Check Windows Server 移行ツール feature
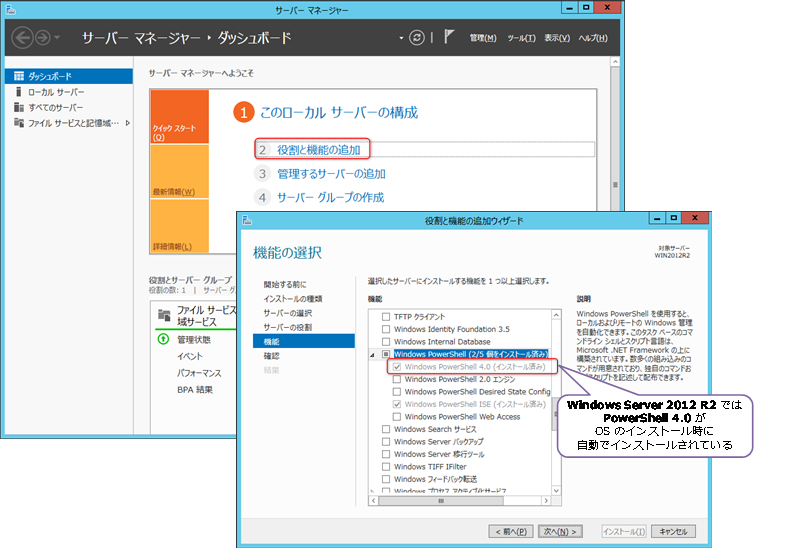 (x=386, y=454)
